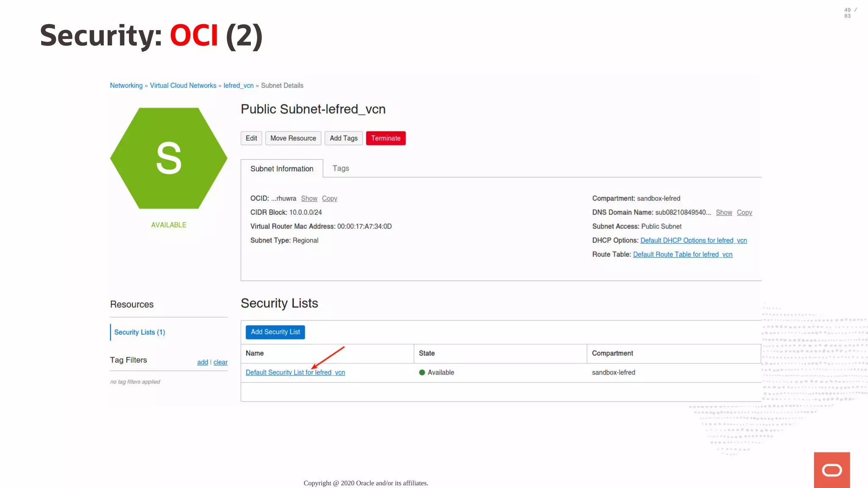
Task: Open Default DHCP Options for lefred_vcn
Action: (x=693, y=240)
